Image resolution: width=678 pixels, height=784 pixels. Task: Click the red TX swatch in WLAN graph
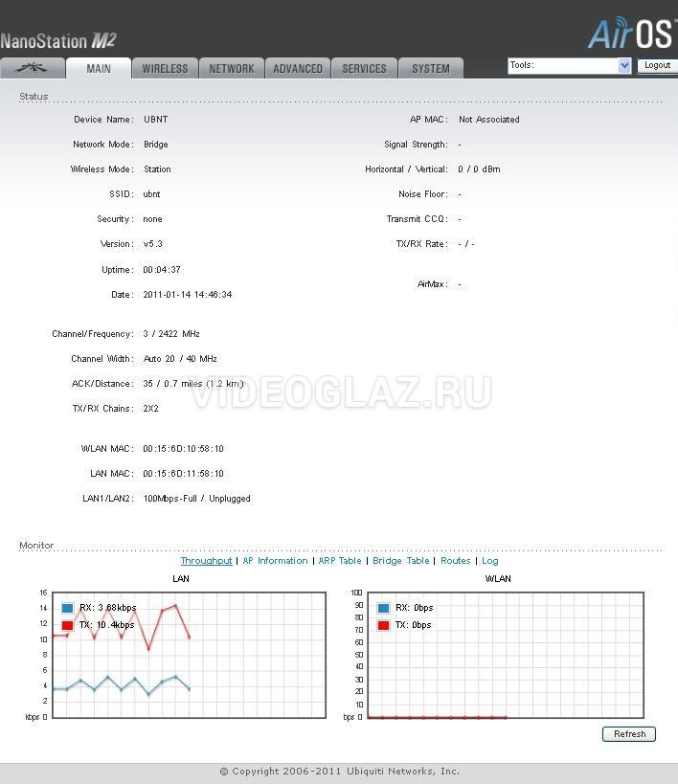[x=383, y=625]
